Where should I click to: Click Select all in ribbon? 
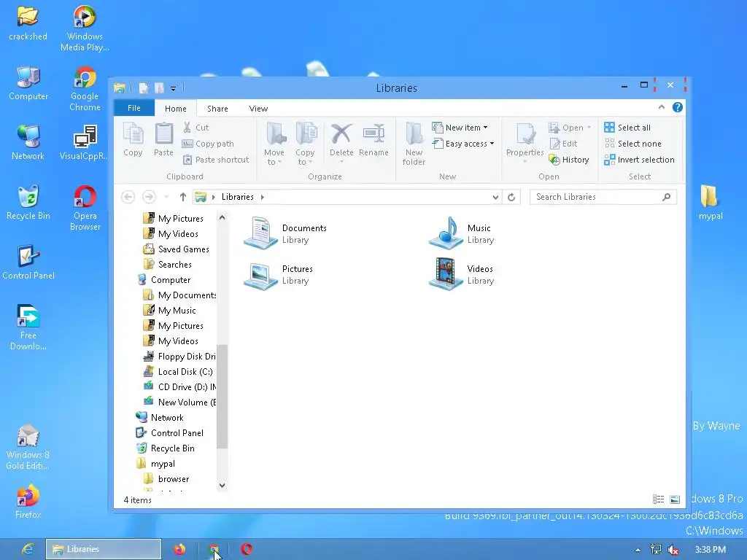tap(627, 128)
